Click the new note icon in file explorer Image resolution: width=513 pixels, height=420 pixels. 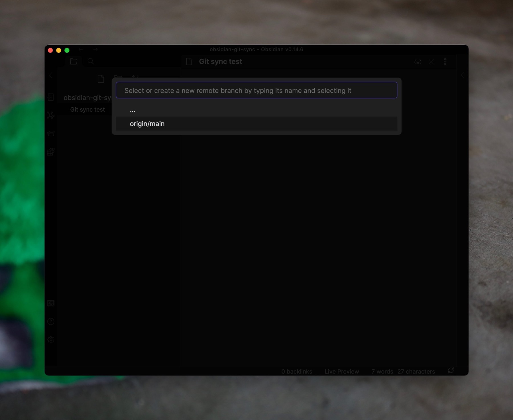tap(101, 79)
